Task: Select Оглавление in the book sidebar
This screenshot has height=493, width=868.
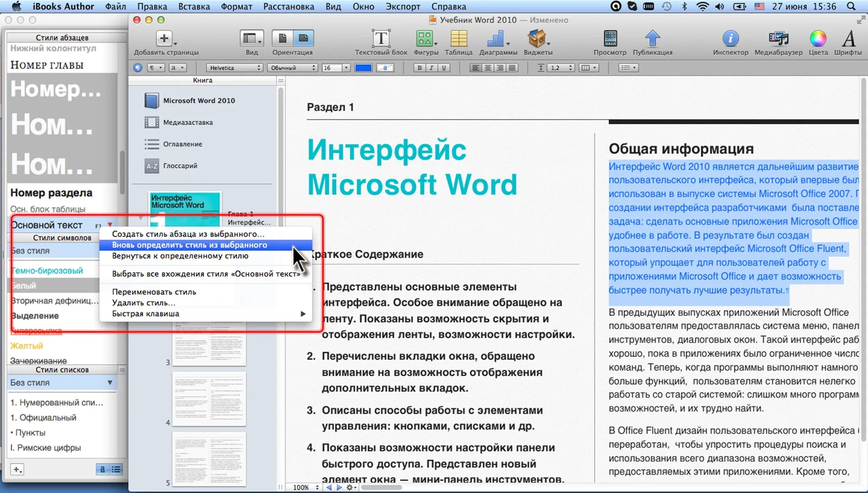Action: [182, 144]
